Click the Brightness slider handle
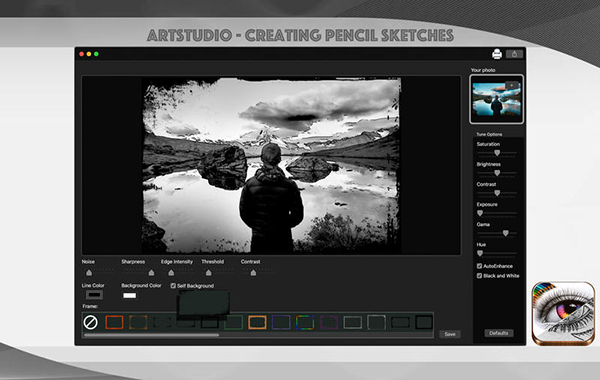 click(x=497, y=173)
